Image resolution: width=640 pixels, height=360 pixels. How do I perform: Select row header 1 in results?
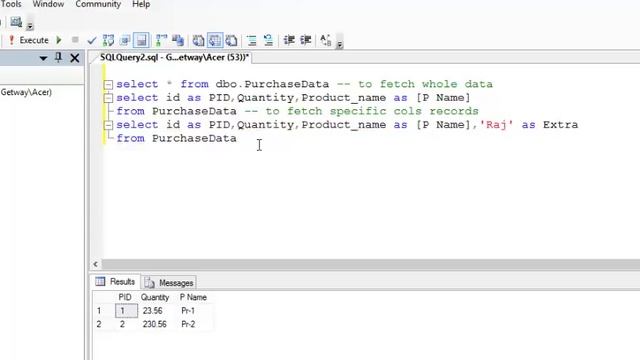coord(99,311)
